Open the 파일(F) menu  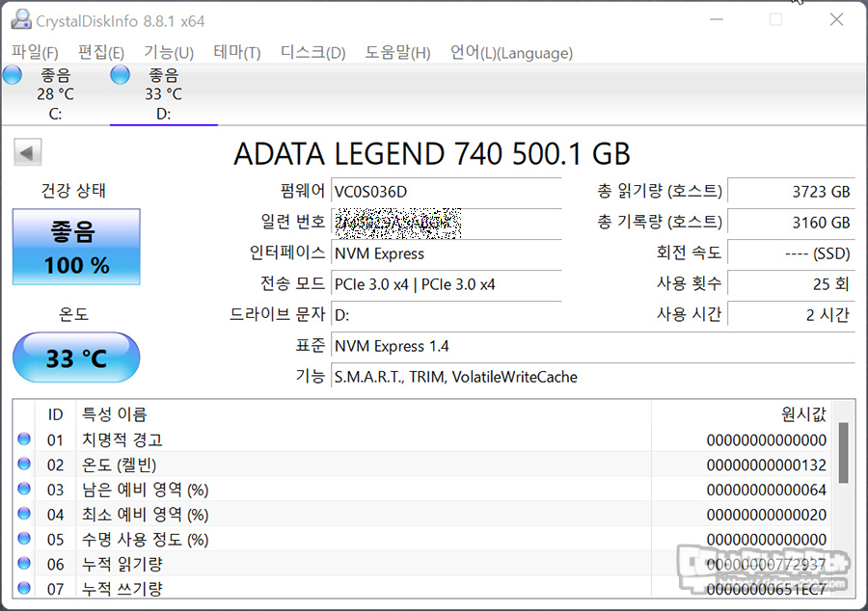pyautogui.click(x=35, y=53)
